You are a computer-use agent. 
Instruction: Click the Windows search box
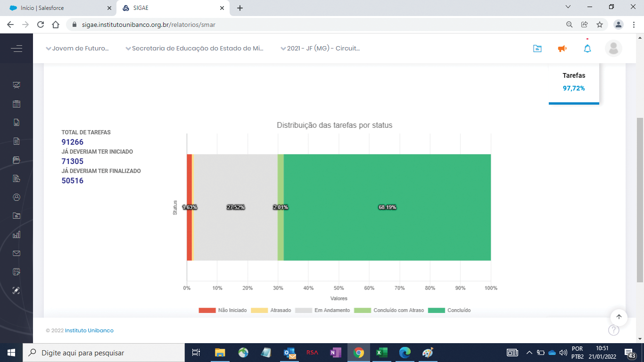tap(103, 353)
